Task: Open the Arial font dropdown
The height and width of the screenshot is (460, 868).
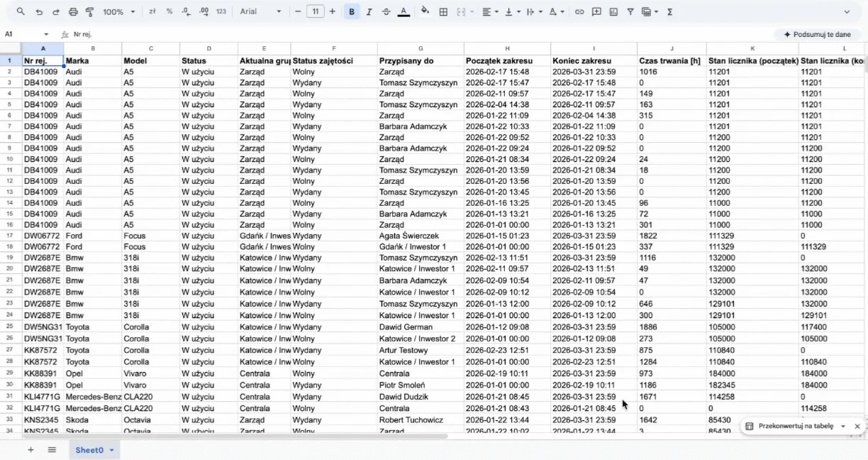Action: pos(260,11)
